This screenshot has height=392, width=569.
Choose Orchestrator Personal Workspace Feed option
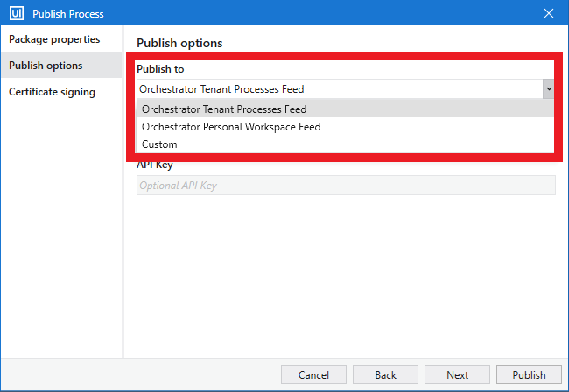point(345,127)
